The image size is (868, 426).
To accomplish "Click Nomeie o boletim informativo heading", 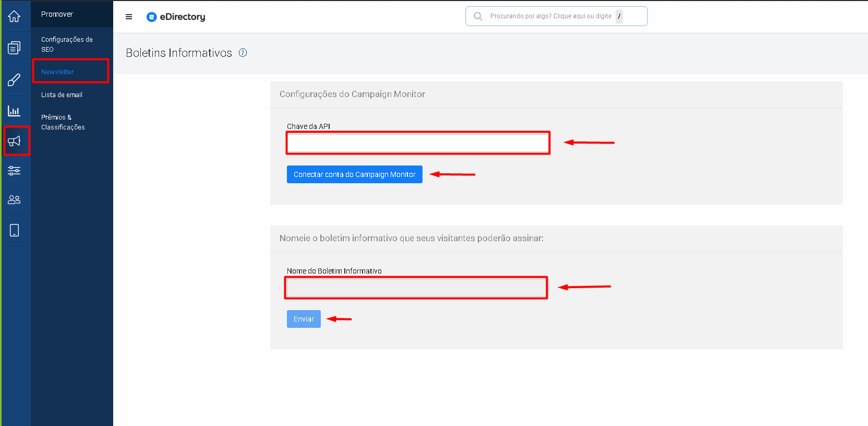I will pos(412,238).
